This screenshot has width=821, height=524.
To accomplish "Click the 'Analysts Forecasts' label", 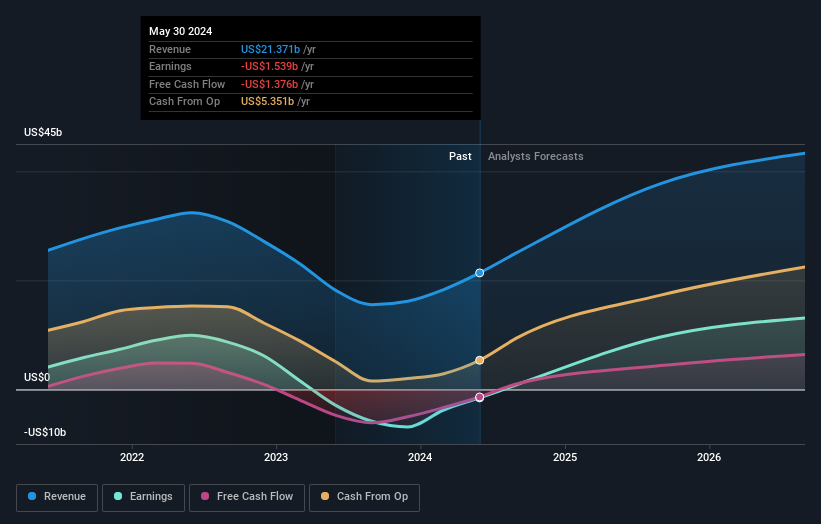I will [536, 156].
